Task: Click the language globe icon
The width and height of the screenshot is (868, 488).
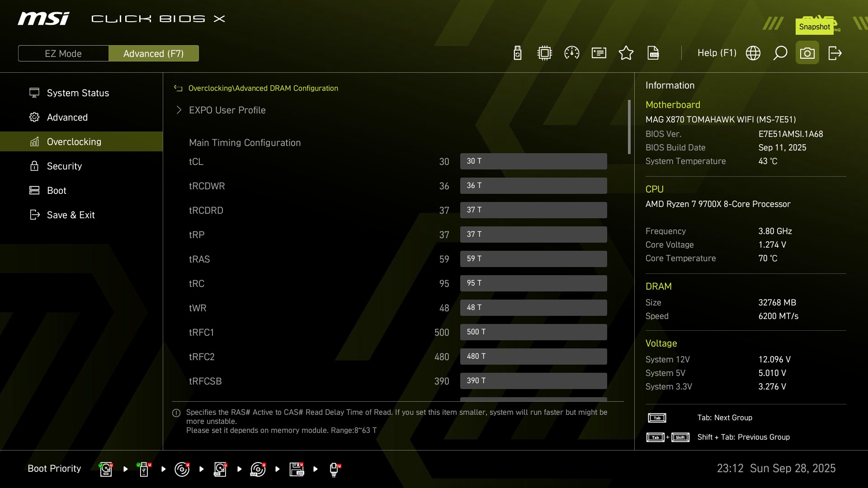Action: (753, 53)
